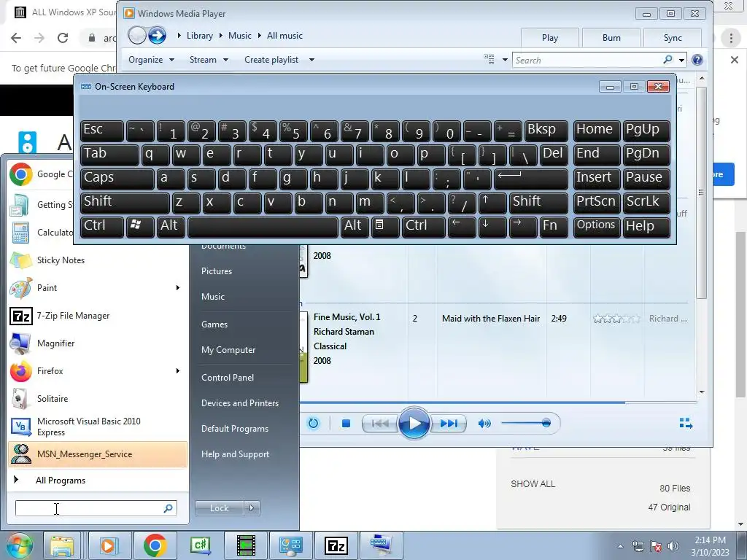Switch to the Burn tab
747x560 pixels.
611,38
